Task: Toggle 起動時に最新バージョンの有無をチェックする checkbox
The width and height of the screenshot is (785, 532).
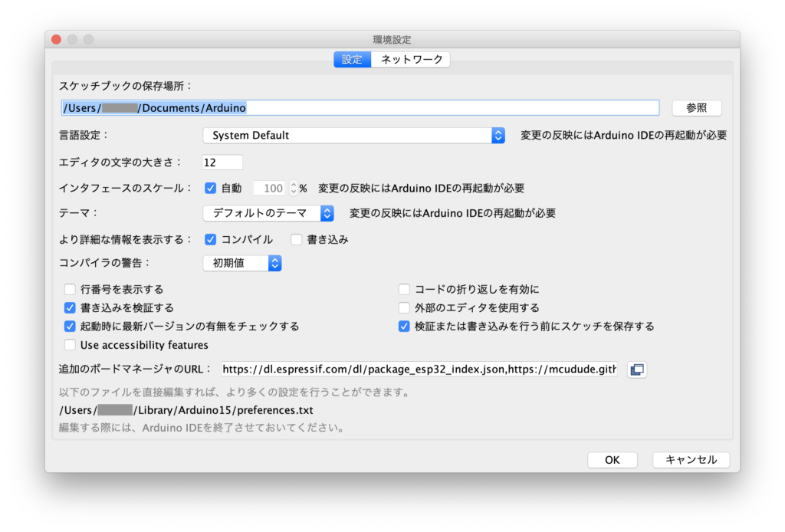Action: tap(71, 327)
